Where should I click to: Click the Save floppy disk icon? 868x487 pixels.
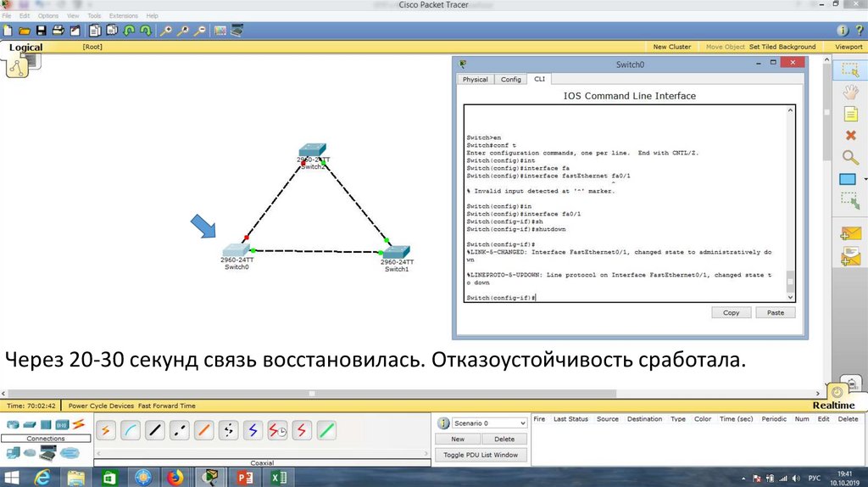pyautogui.click(x=42, y=31)
